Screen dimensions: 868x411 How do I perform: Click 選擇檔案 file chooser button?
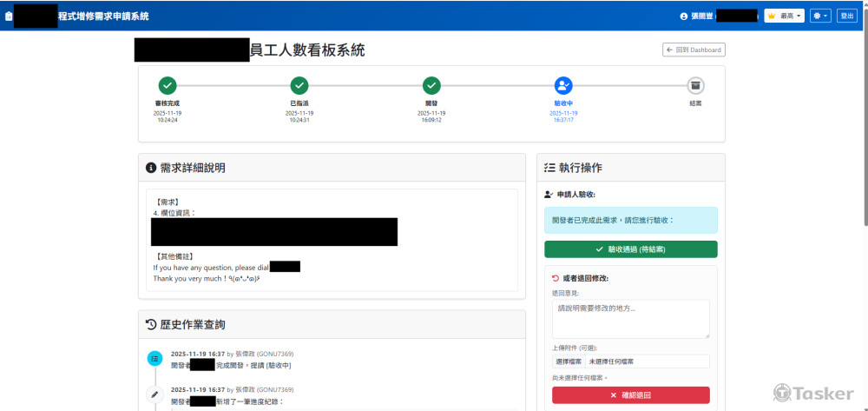(569, 361)
